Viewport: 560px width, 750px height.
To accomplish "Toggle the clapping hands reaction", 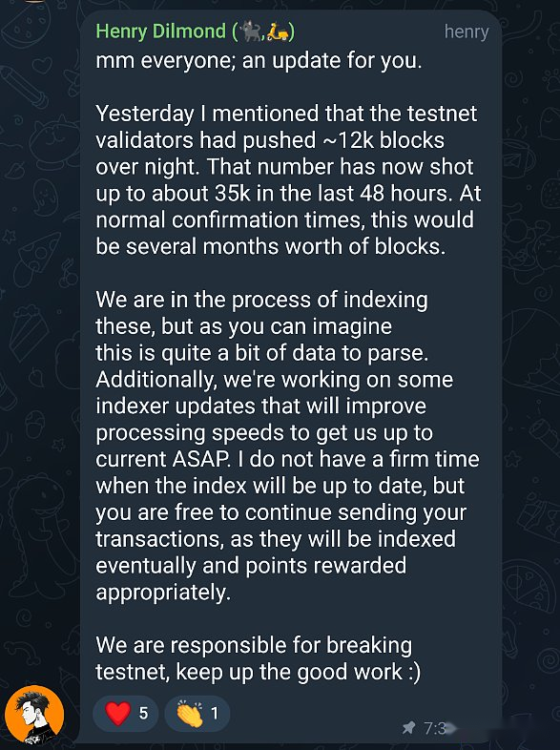I will pos(197,713).
